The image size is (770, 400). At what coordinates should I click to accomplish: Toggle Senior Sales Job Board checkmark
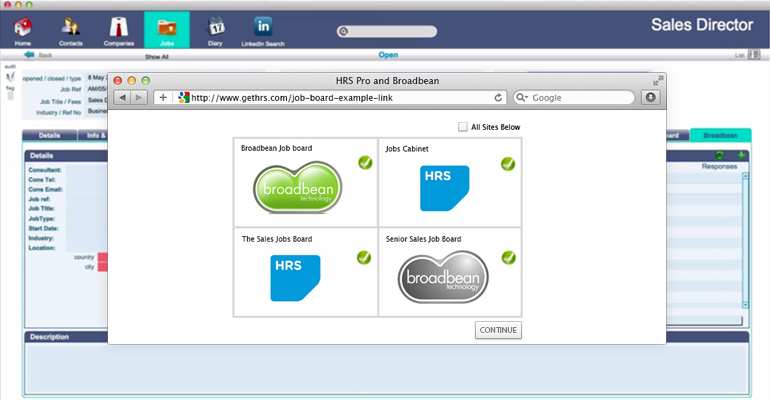(509, 257)
